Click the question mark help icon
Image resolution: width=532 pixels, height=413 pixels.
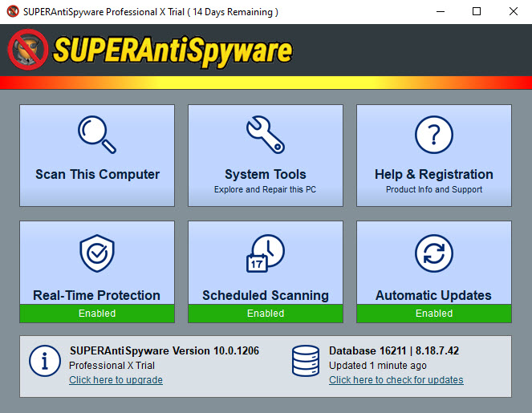point(434,135)
